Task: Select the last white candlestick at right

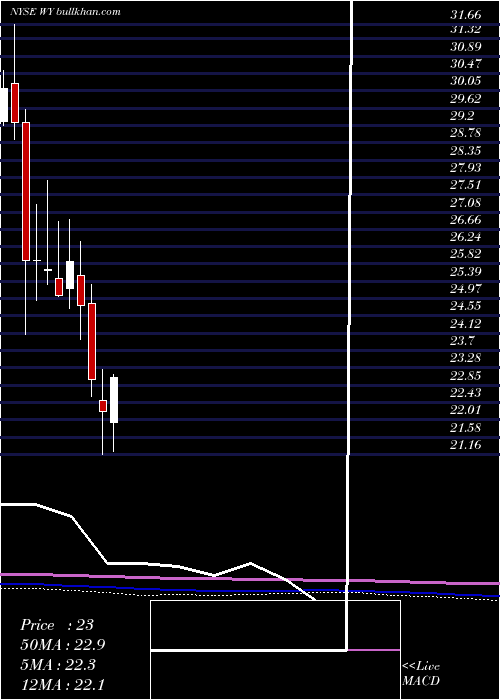Action: coord(114,400)
